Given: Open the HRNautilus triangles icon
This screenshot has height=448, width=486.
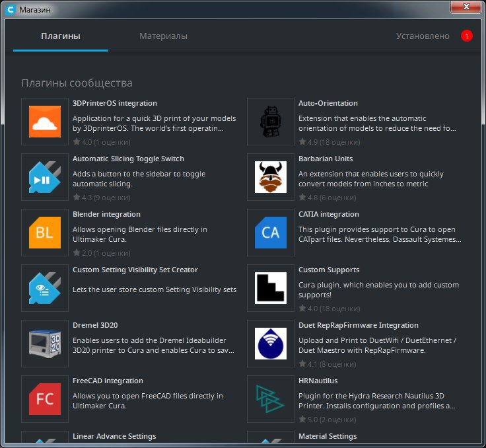Looking at the screenshot, I should click(x=271, y=399).
